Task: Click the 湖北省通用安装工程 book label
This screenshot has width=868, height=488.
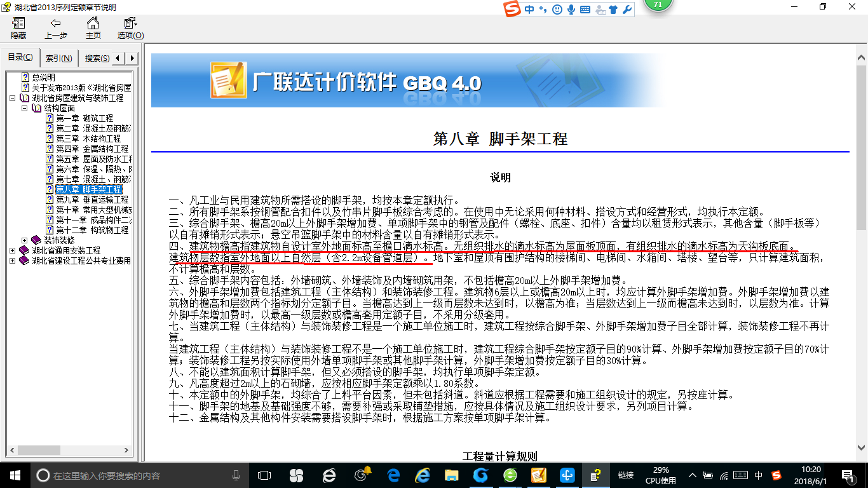Action: click(x=66, y=250)
